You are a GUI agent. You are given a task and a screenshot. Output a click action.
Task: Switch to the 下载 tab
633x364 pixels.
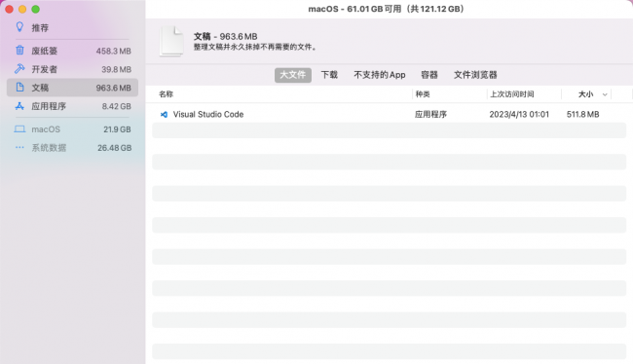[329, 75]
